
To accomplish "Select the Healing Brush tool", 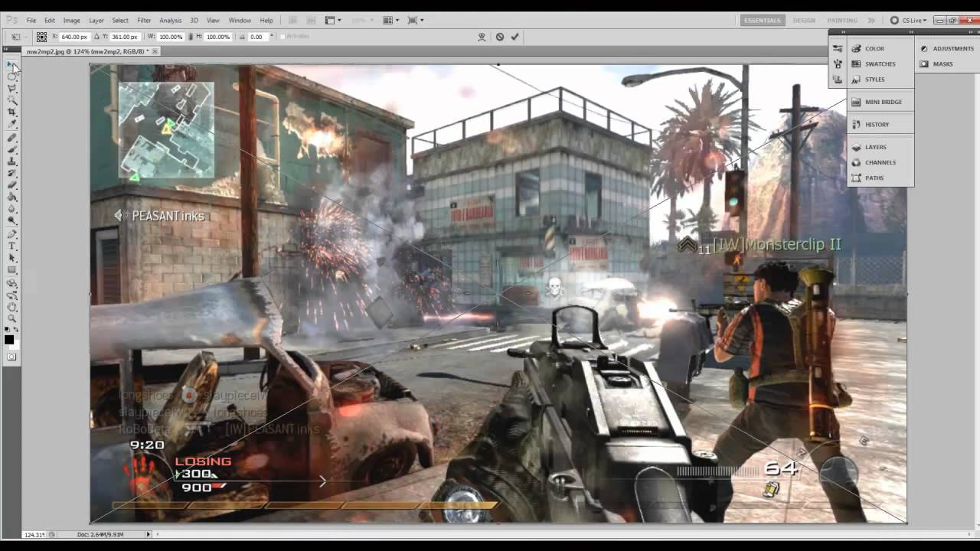I will 11,136.
